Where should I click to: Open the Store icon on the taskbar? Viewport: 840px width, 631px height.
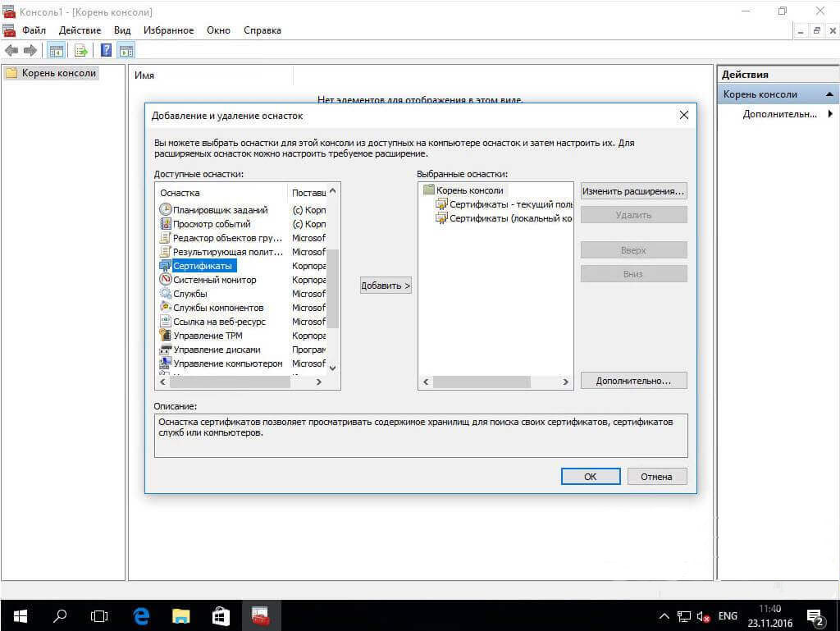[x=221, y=616]
